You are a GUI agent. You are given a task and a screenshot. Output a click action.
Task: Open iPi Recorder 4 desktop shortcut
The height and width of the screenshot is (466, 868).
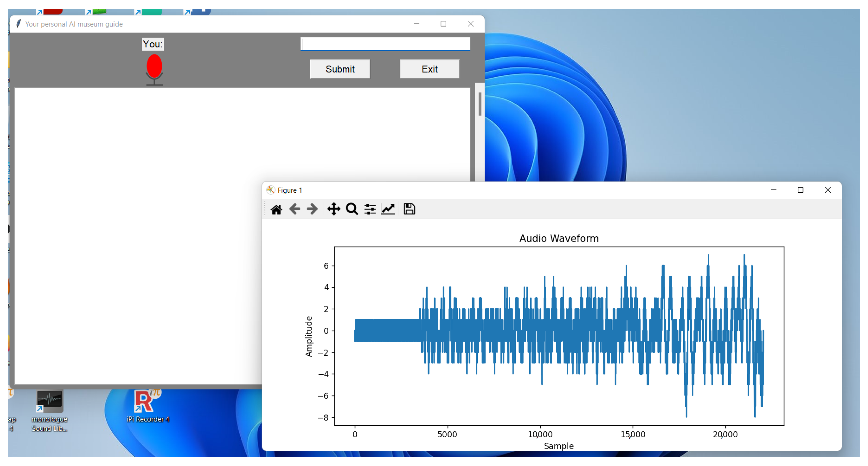pyautogui.click(x=148, y=406)
